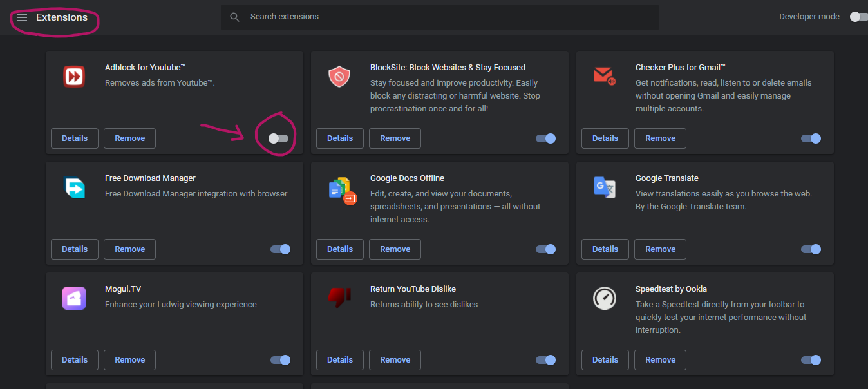Click the Google Docs Offline title text

[x=408, y=178]
